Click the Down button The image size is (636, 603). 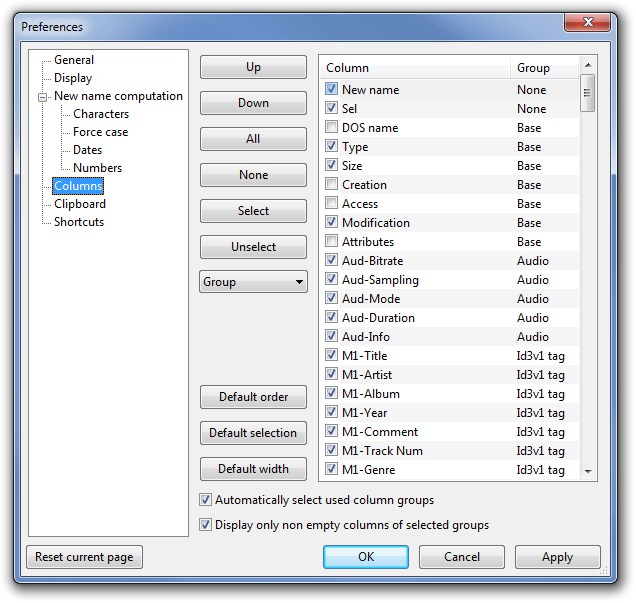click(254, 103)
